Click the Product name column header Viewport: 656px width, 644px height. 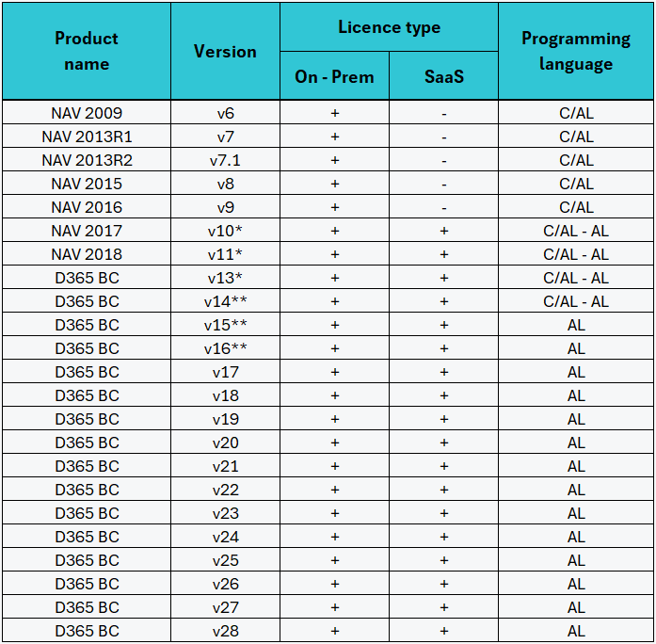tap(87, 51)
